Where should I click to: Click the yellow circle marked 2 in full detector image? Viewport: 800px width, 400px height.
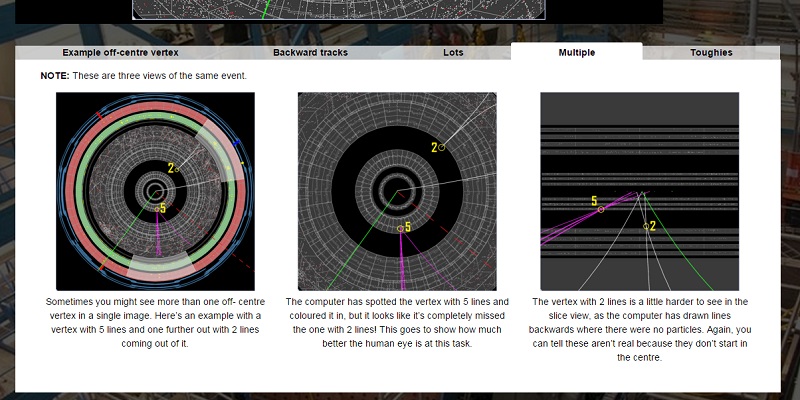[x=177, y=169]
